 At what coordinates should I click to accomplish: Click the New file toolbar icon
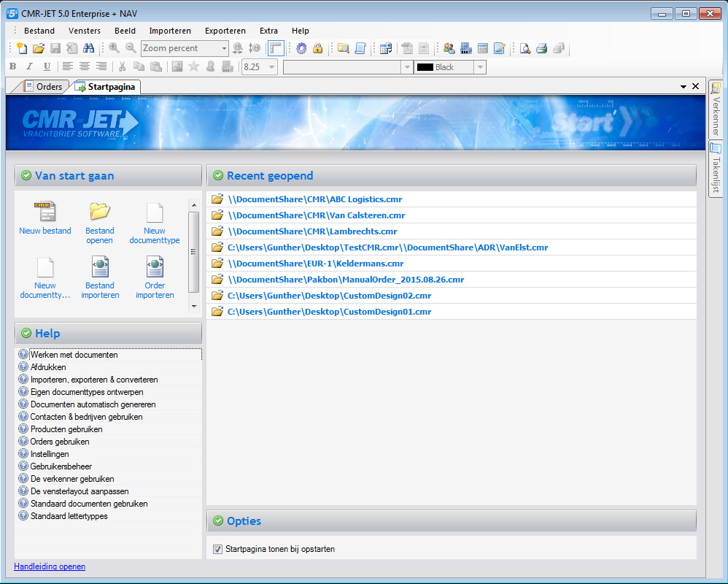tap(21, 49)
